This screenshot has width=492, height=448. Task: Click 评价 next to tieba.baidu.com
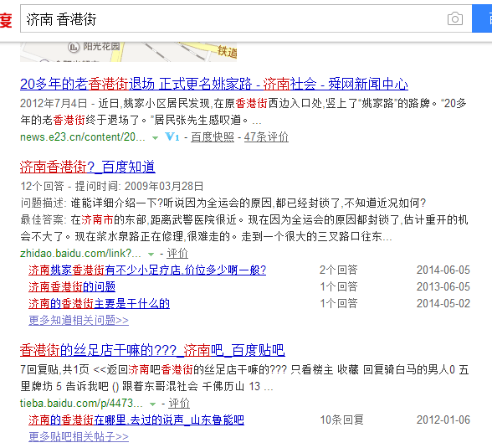pos(179,404)
